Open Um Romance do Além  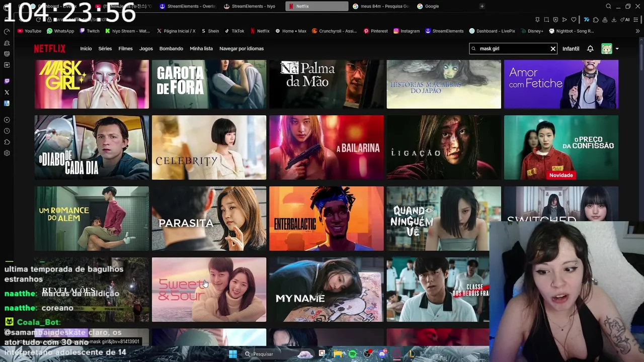click(x=92, y=219)
